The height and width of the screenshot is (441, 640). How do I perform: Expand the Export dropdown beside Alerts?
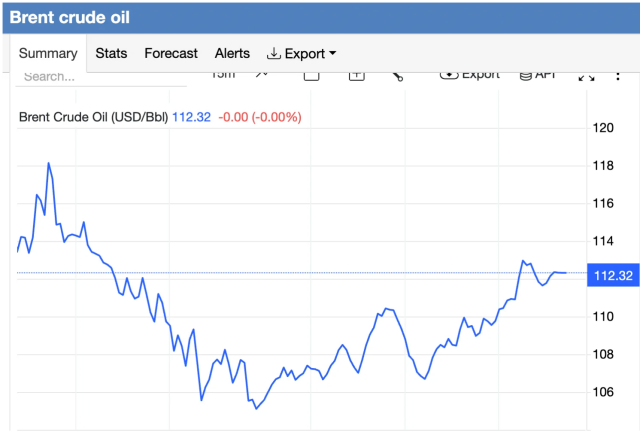click(x=301, y=53)
